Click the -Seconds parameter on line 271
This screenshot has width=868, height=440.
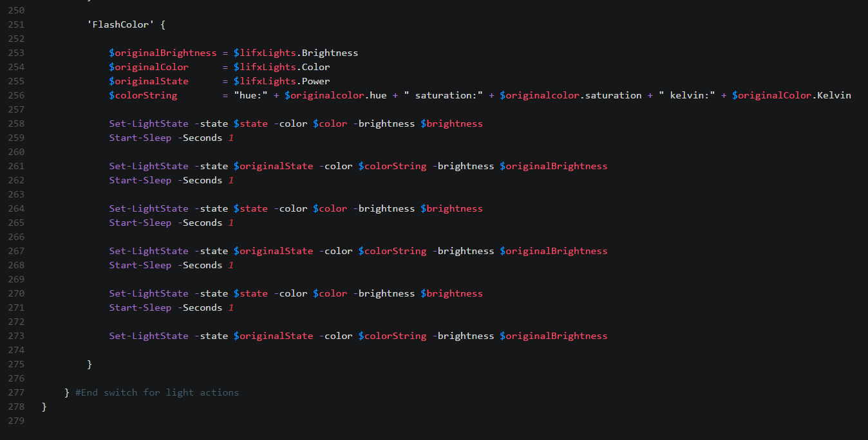[x=200, y=307]
